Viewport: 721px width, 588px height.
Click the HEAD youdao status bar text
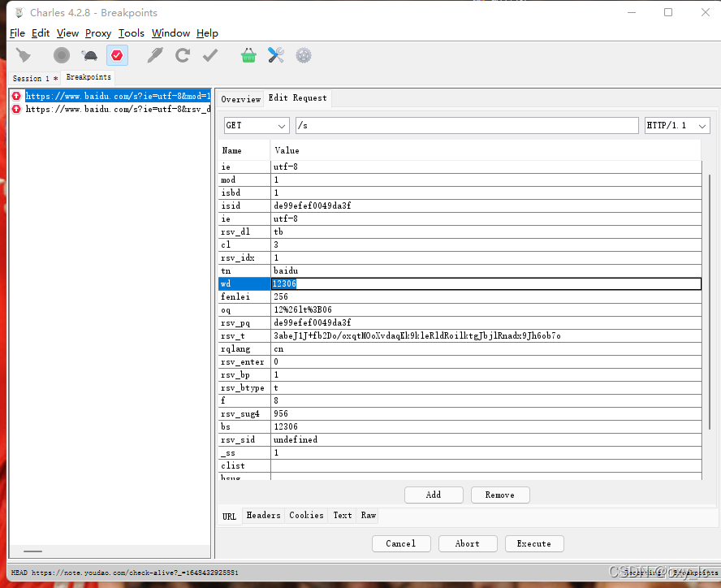[124, 573]
